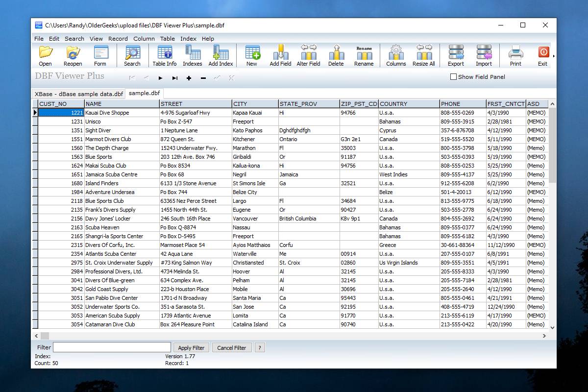Click the Add Index icon
This screenshot has width=588, height=392.
221,55
